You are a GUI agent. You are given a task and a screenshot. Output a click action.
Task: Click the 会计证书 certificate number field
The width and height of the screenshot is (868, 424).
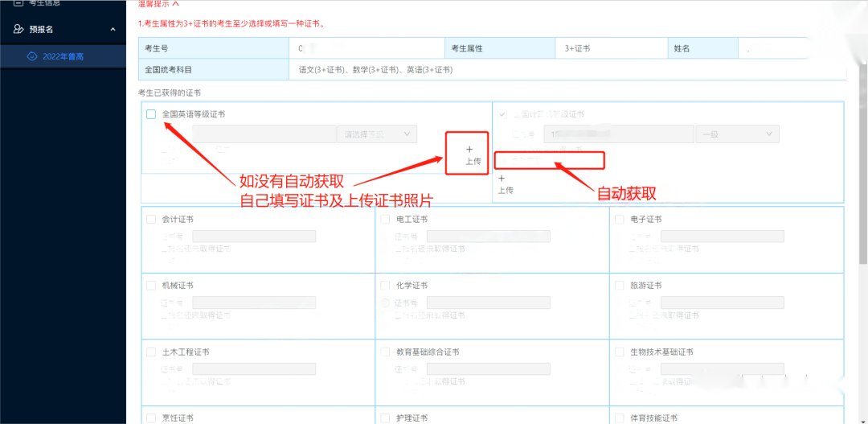pyautogui.click(x=253, y=236)
